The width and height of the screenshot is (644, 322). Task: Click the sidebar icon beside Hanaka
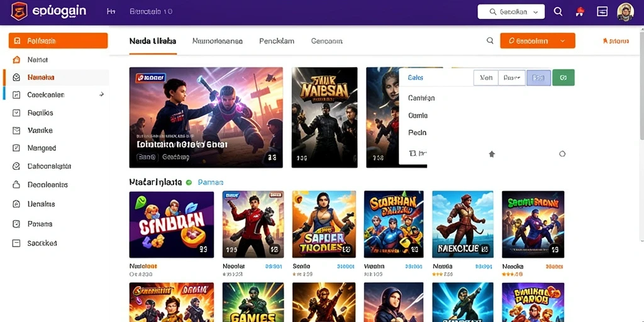[16, 77]
